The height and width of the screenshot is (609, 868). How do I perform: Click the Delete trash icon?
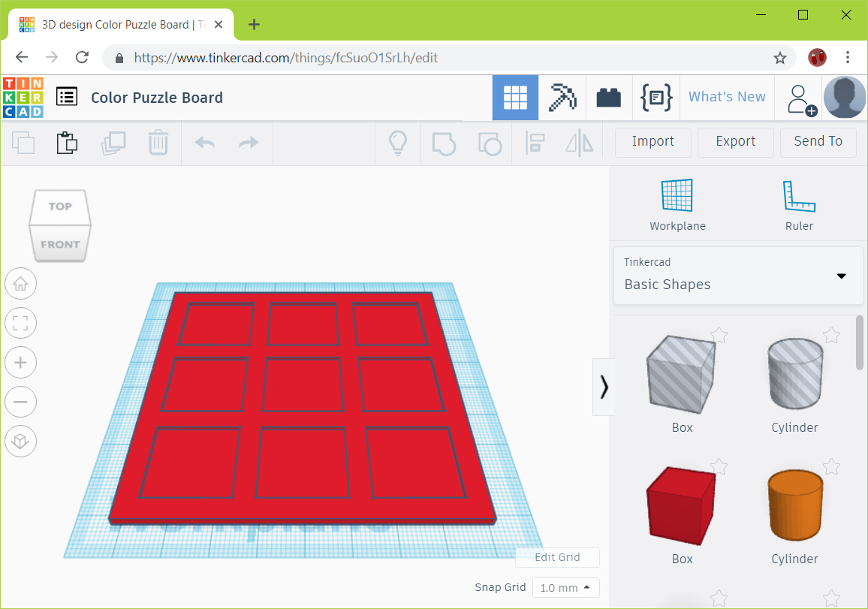point(158,142)
